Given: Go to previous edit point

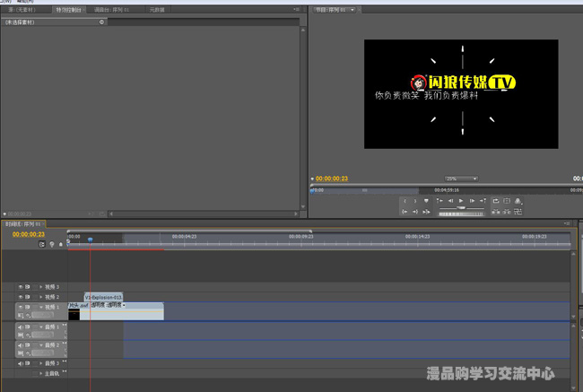Looking at the screenshot, I should point(439,201).
